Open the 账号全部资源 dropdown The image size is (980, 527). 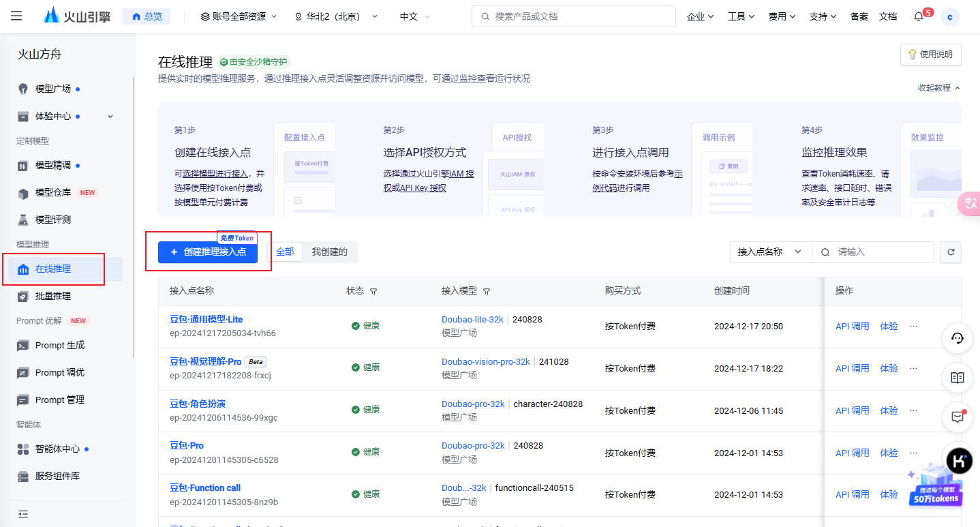coord(239,16)
